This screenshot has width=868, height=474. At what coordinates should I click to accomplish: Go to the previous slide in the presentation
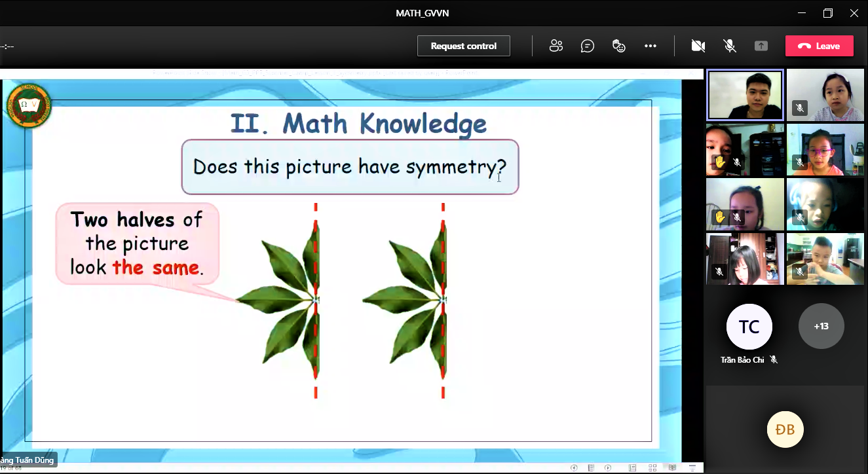pyautogui.click(x=574, y=467)
